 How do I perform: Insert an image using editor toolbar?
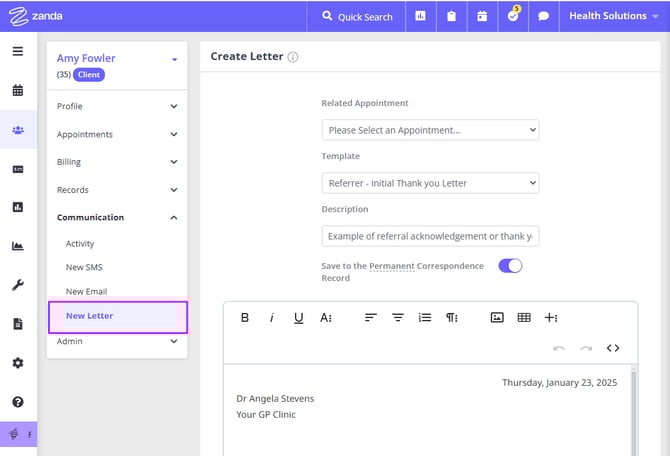pyautogui.click(x=497, y=318)
